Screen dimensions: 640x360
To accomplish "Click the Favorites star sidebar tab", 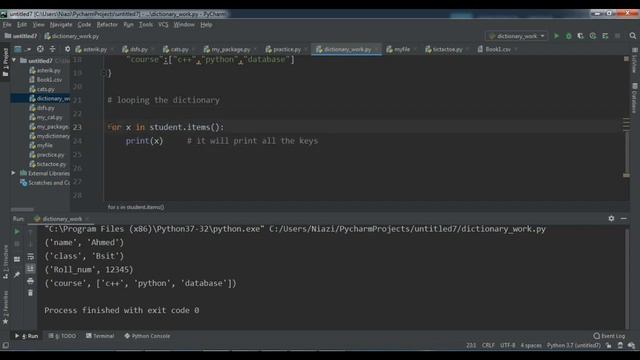I will [5, 308].
